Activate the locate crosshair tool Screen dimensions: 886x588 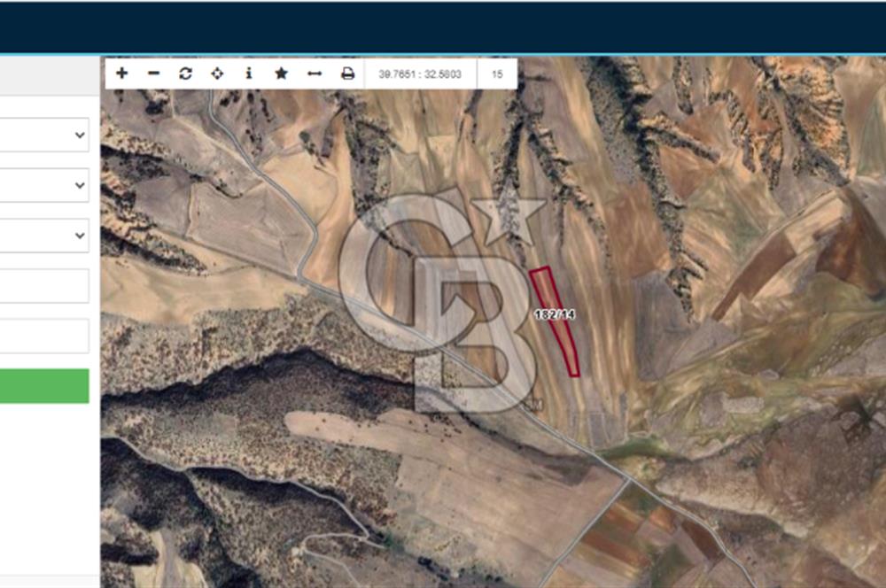click(x=217, y=73)
